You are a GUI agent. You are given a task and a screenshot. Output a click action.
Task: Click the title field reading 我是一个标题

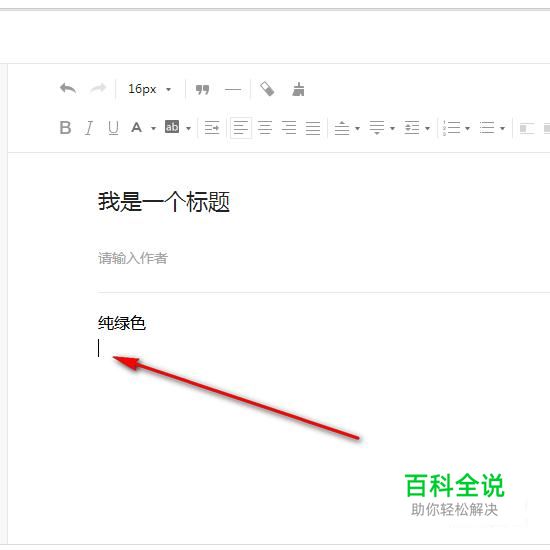point(163,202)
